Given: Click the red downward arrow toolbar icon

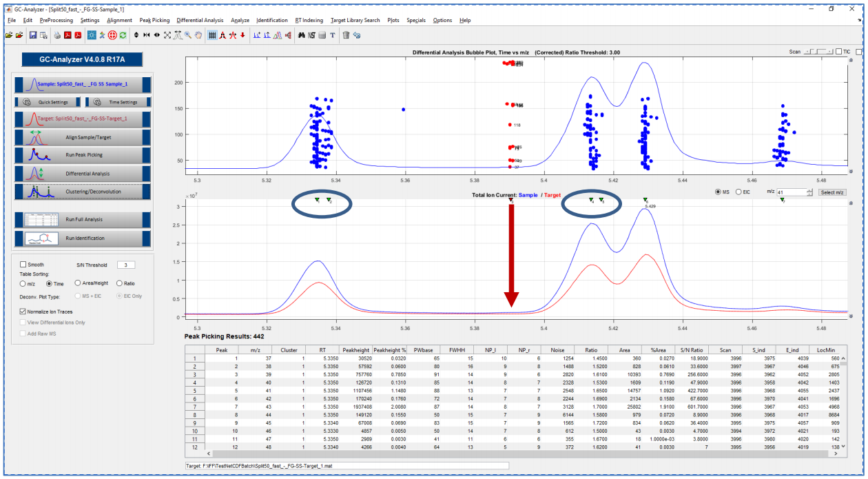Looking at the screenshot, I should 242,34.
